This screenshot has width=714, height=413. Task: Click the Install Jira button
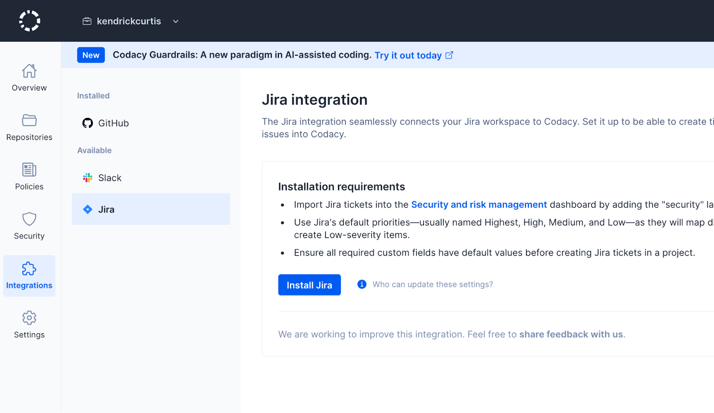pyautogui.click(x=309, y=285)
